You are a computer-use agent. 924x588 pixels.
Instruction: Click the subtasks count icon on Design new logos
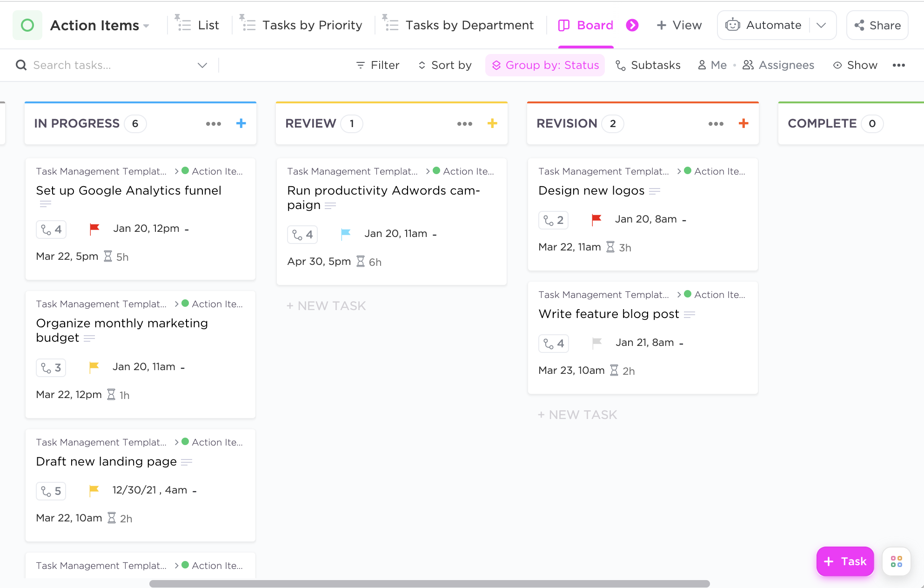click(553, 219)
